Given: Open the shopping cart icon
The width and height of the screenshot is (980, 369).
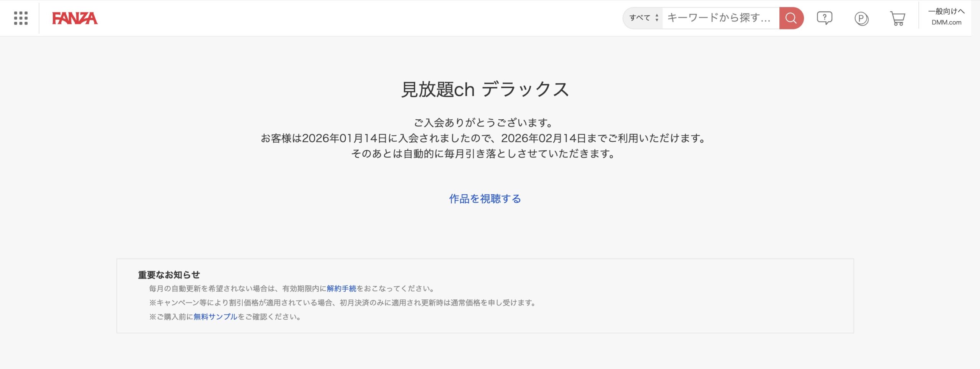Looking at the screenshot, I should 898,18.
